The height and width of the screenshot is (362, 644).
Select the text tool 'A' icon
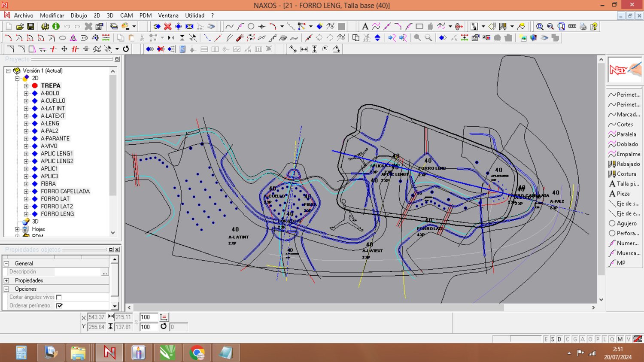click(x=365, y=27)
